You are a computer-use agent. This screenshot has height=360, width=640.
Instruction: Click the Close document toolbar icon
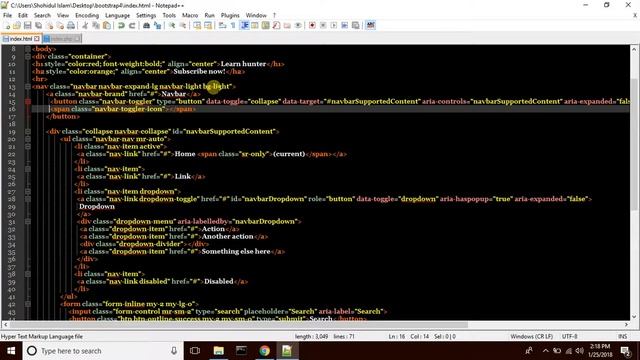49,25
